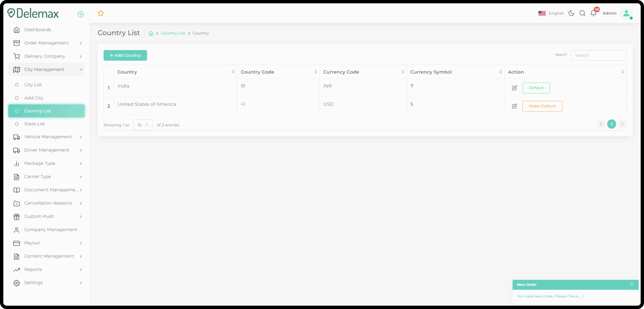Click the Add Country button
Screen dimensions: 644x309
[x=125, y=55]
